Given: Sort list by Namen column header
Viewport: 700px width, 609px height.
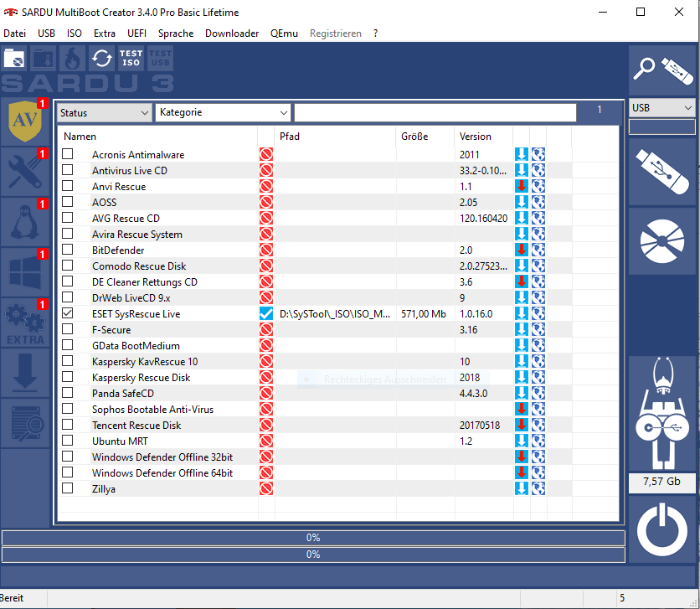Looking at the screenshot, I should tap(158, 137).
